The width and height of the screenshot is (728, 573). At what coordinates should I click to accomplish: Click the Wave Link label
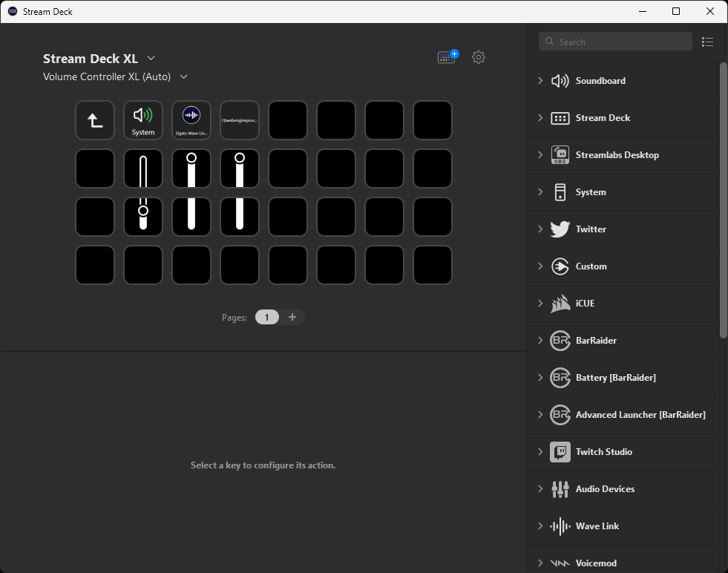click(597, 526)
